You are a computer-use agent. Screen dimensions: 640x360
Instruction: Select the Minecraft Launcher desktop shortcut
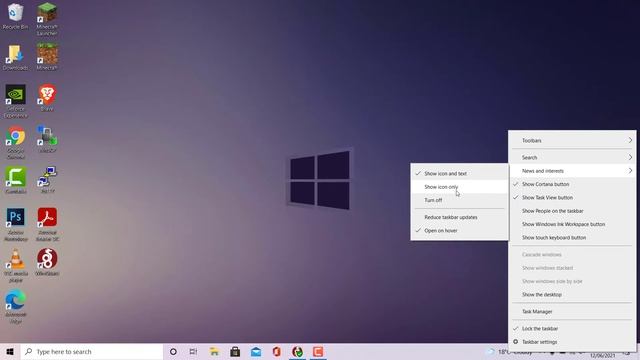pos(47,18)
